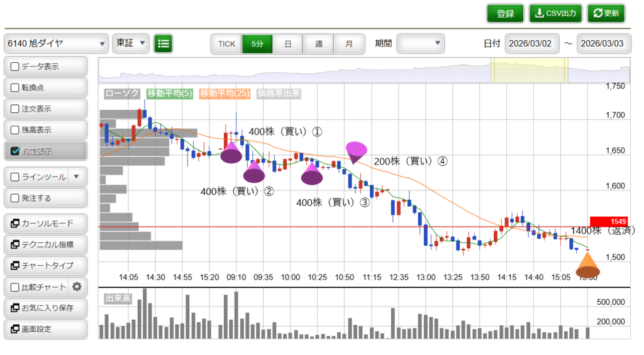Click the green list icon beside market selector
Screen dimensions: 644x355
pos(164,43)
